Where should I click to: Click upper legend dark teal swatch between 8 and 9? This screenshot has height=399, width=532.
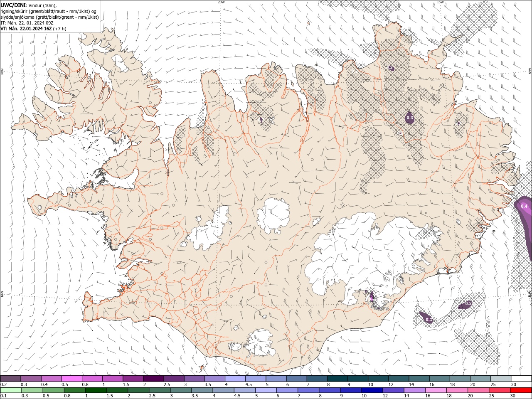pos(337,379)
